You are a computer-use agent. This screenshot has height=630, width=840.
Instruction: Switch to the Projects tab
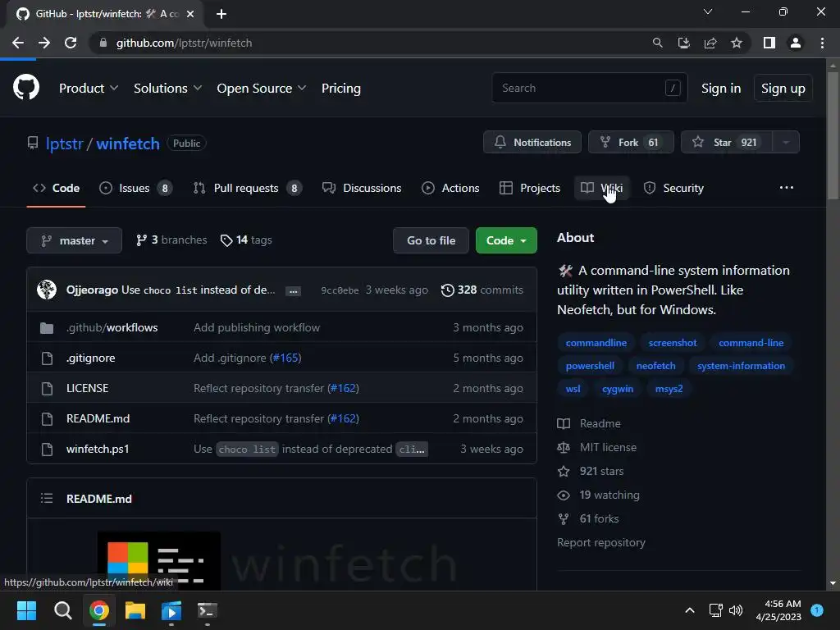point(530,188)
